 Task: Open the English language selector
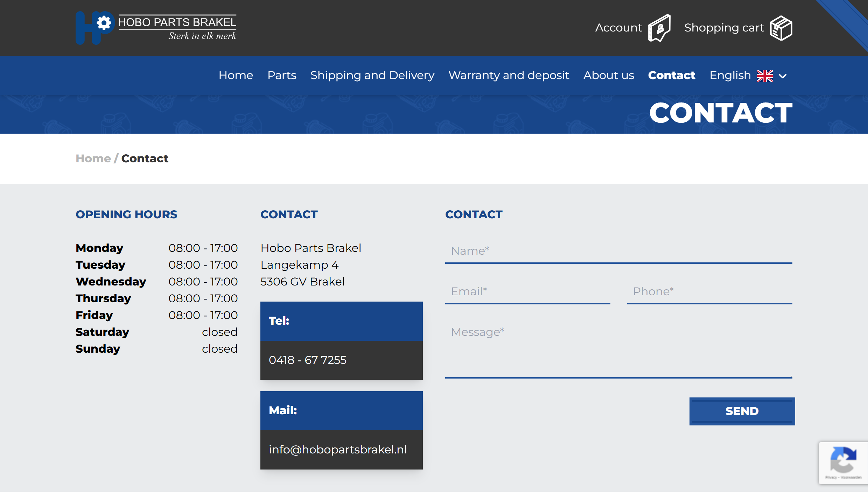730,75
